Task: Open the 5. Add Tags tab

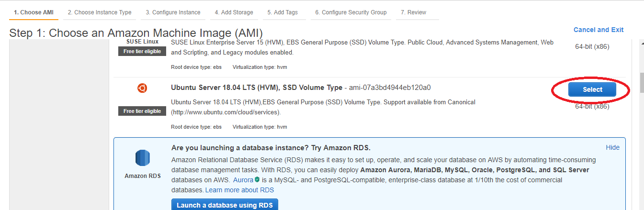Action: point(282,12)
